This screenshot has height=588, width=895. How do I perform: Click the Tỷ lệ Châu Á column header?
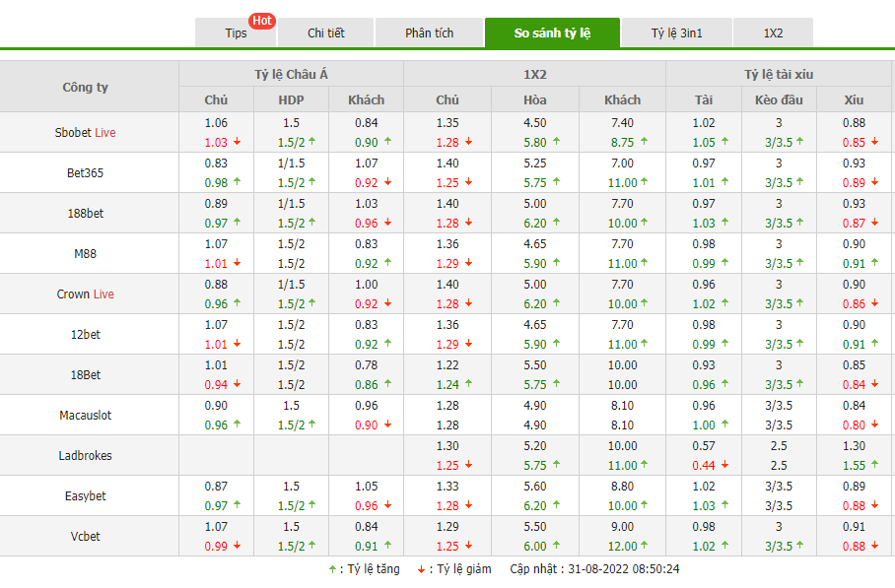[x=291, y=74]
